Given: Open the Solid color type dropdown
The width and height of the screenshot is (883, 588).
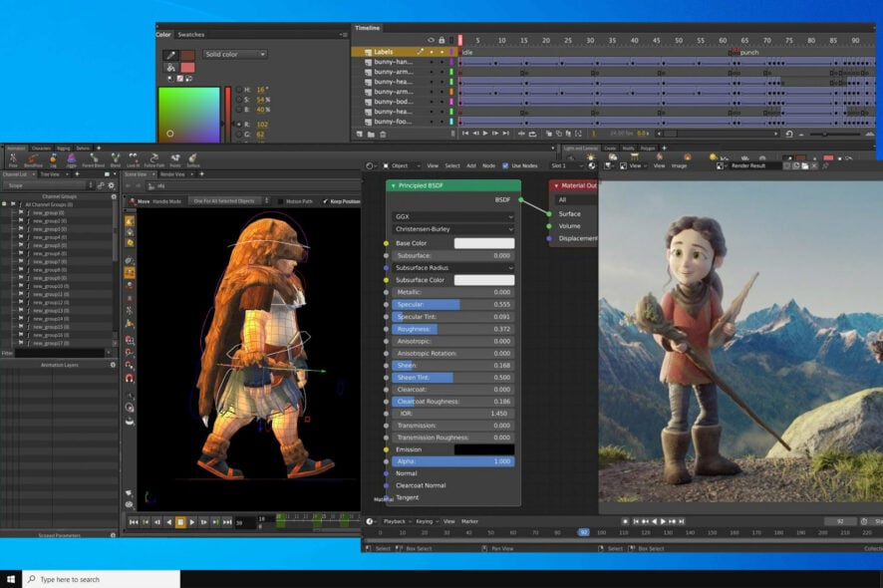Looking at the screenshot, I should [234, 54].
